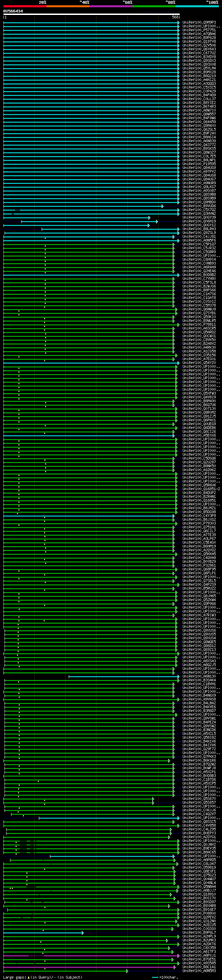Click the UniRef100_Q07130 alignment label
Image resolution: width=222 pixels, height=980 pixels.
199,409
